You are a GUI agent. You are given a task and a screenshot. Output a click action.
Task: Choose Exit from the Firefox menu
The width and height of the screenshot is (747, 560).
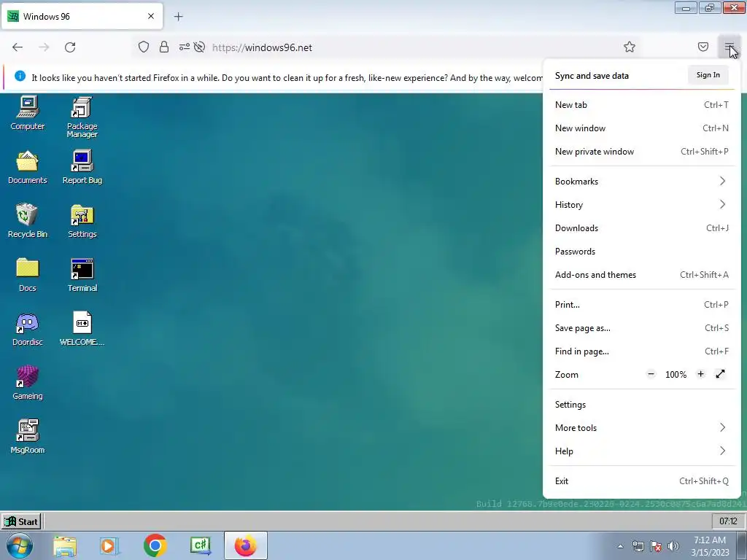642,481
